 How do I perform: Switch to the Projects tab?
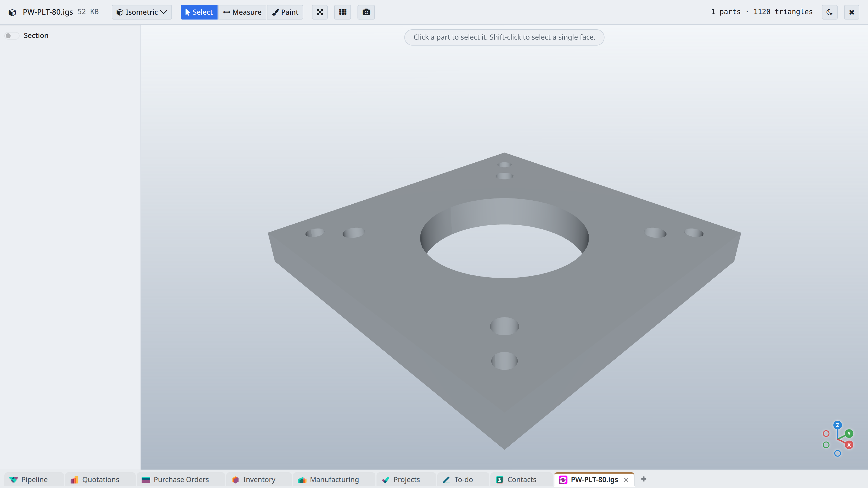point(406,480)
